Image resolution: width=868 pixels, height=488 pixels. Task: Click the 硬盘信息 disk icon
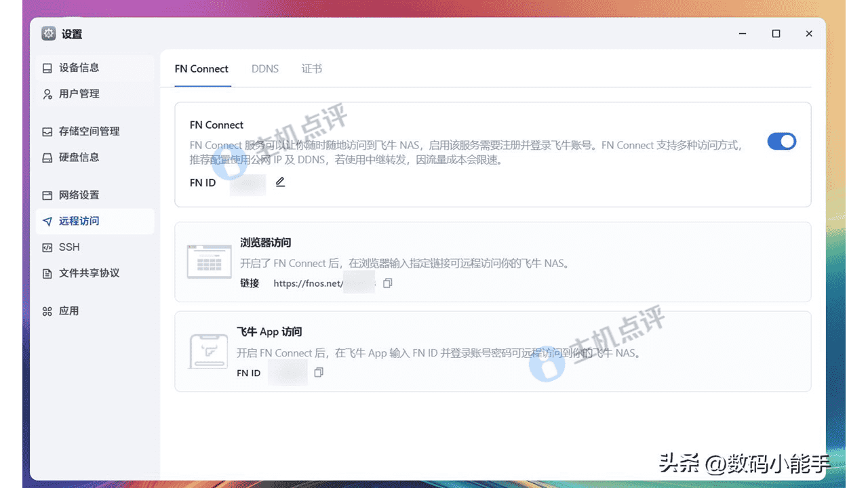coord(47,158)
